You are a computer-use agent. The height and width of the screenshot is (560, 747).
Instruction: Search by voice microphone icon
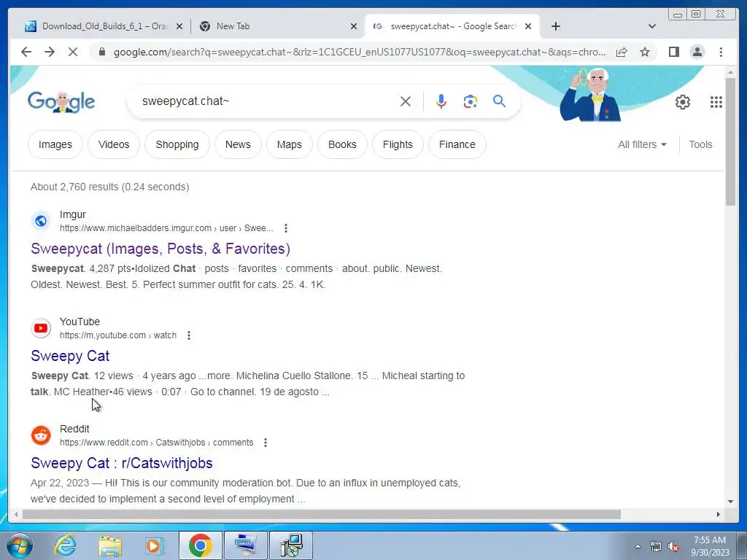[x=441, y=101]
